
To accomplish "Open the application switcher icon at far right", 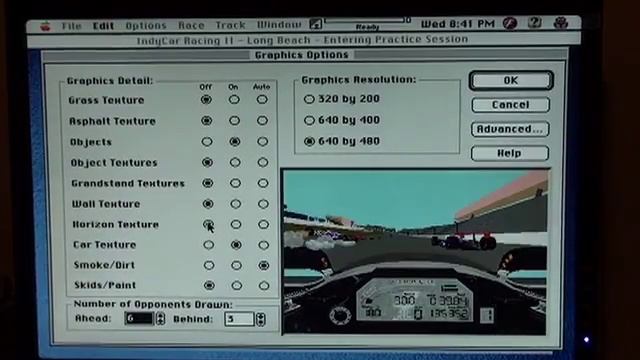I will click(560, 23).
